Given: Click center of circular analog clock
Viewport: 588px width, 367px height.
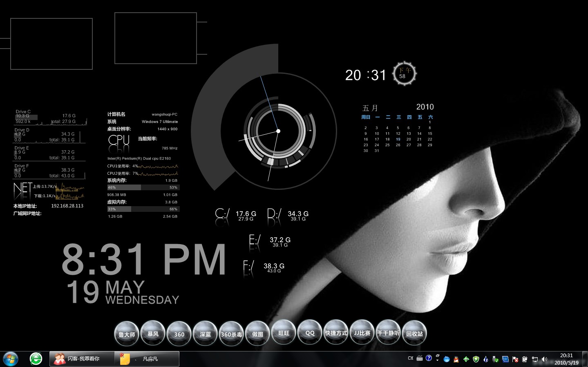Looking at the screenshot, I should click(278, 131).
